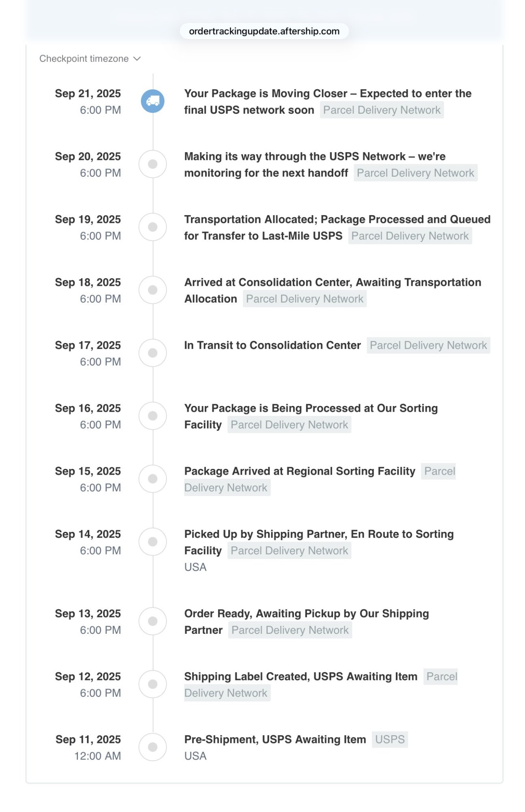Image resolution: width=525 pixels, height=812 pixels.
Task: Select the Sep 19, 2025 timeline marker
Action: 153,227
